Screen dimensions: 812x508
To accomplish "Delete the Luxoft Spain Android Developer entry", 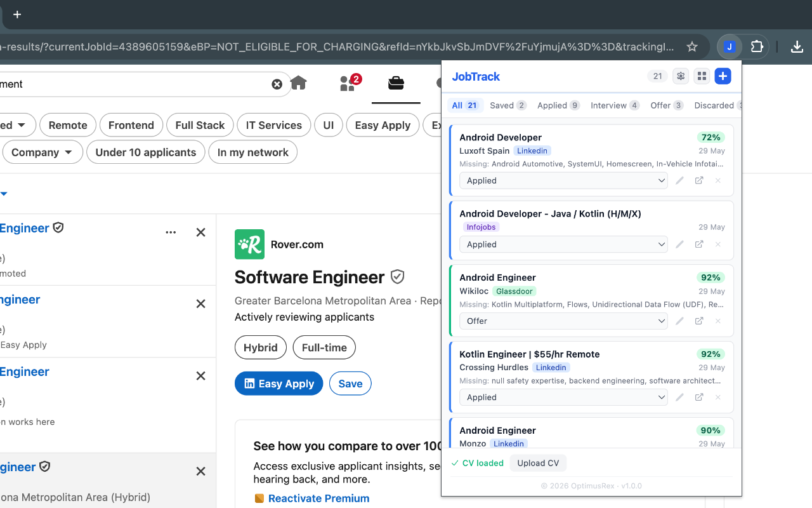I will click(x=718, y=180).
